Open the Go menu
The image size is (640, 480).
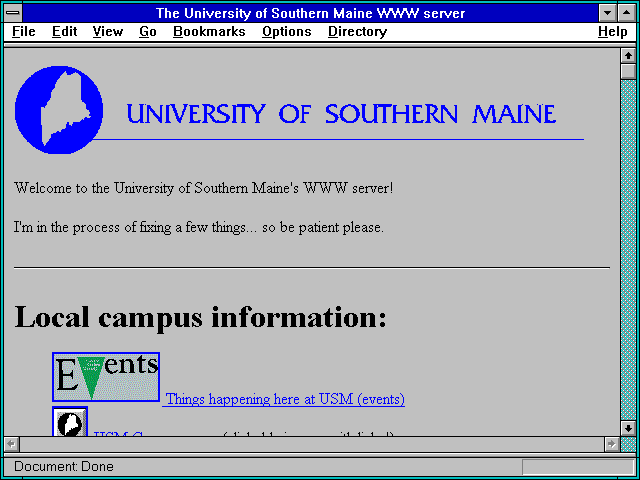pos(147,32)
